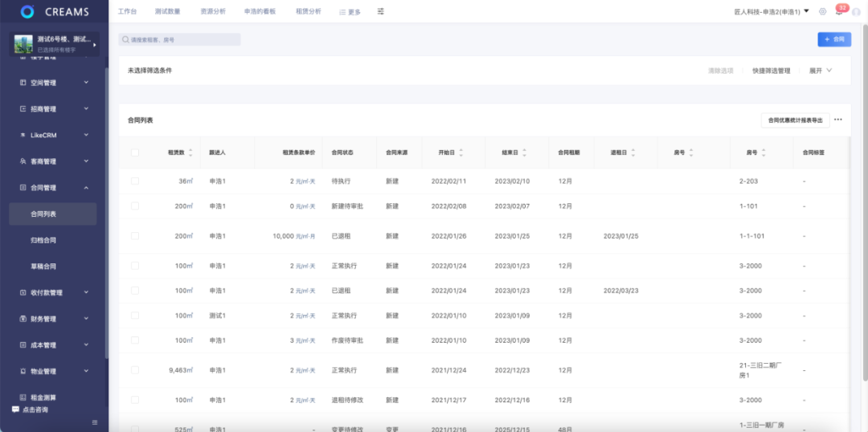Click the CREAMS logo icon
The width and height of the screenshot is (868, 432).
27,11
